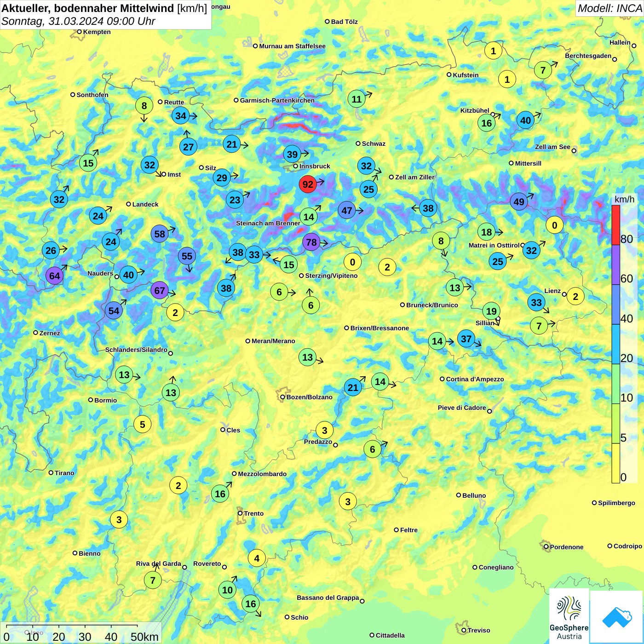Select the 47 station marker
Image resolution: width=644 pixels, height=644 pixels.
[346, 210]
